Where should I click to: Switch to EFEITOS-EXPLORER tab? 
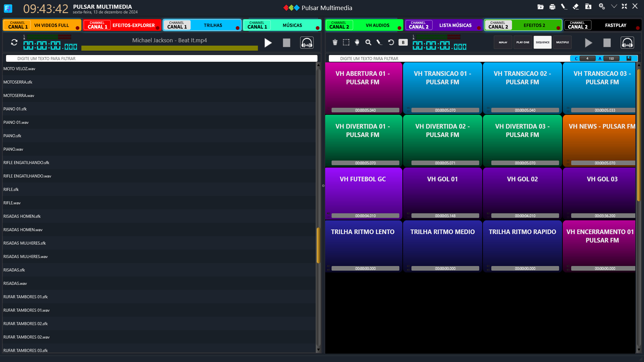pos(122,25)
